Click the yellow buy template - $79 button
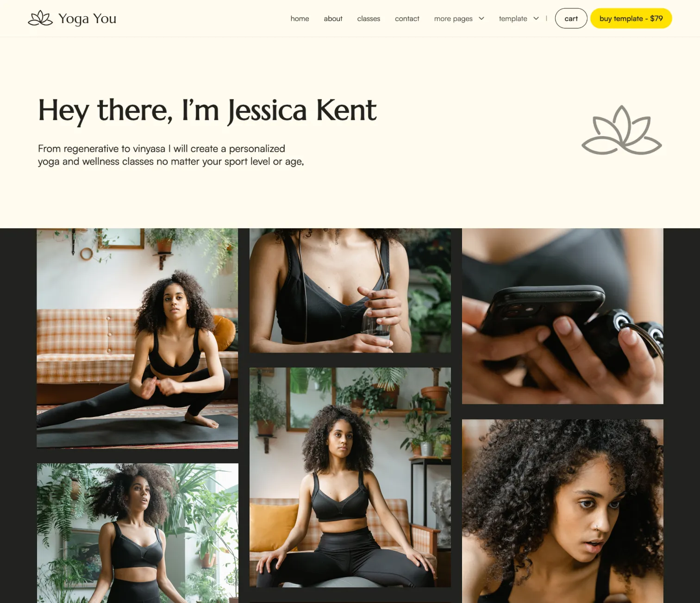This screenshot has height=603, width=700. 631,19
